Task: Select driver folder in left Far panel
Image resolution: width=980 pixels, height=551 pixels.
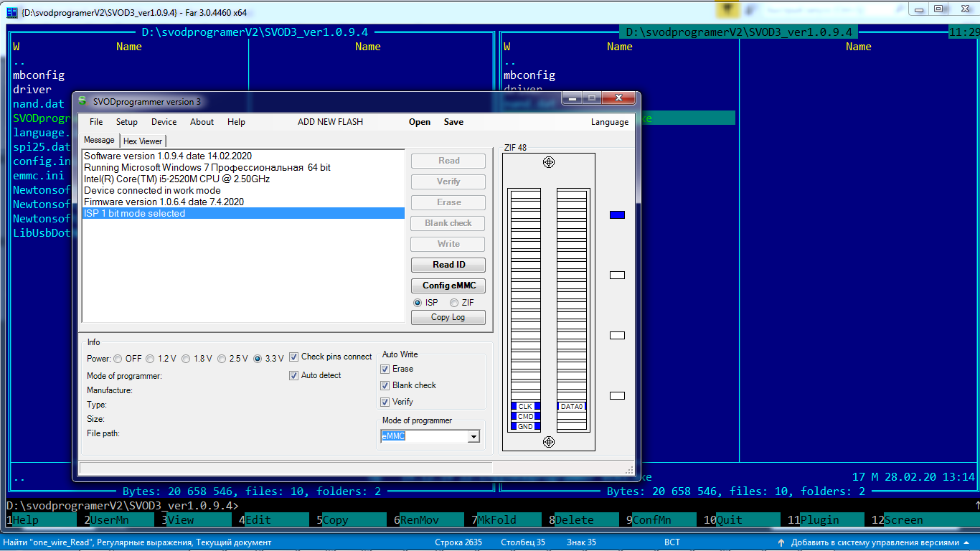Action: pyautogui.click(x=32, y=90)
